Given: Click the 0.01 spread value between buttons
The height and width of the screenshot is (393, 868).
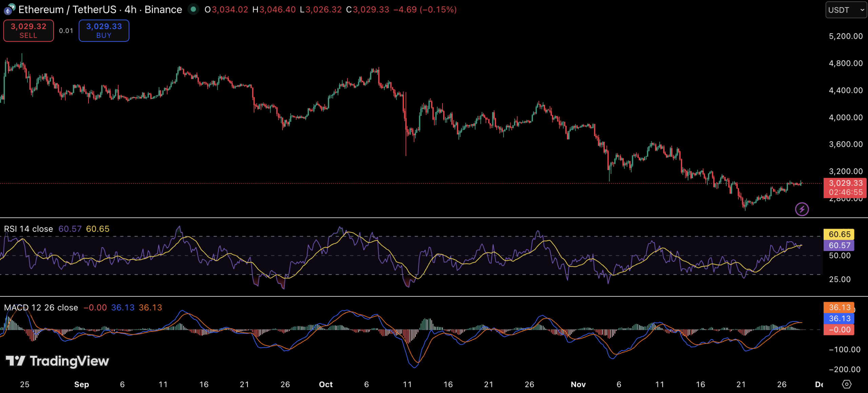Looking at the screenshot, I should tap(66, 31).
